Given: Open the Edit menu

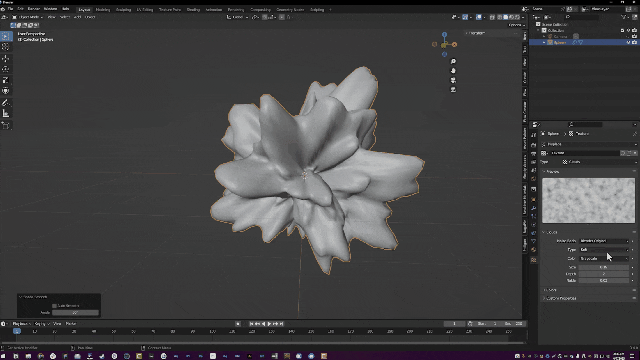Looking at the screenshot, I should (x=20, y=9).
